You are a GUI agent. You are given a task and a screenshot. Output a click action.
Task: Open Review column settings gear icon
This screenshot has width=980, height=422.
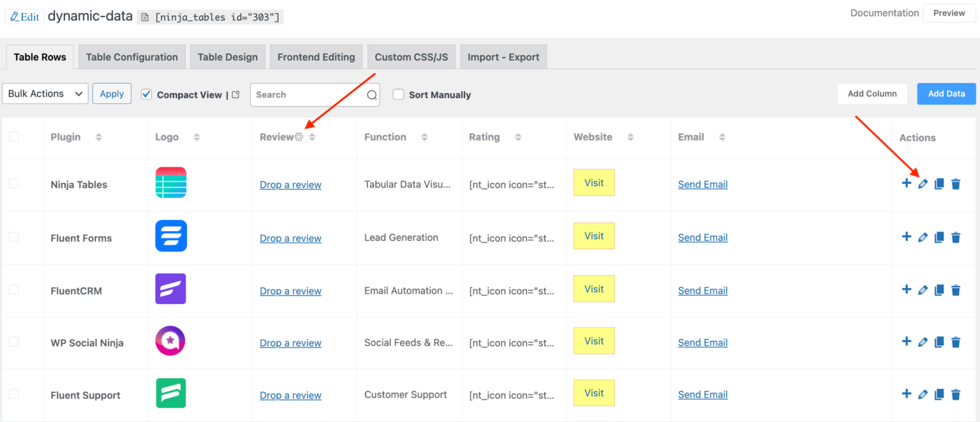pyautogui.click(x=299, y=137)
